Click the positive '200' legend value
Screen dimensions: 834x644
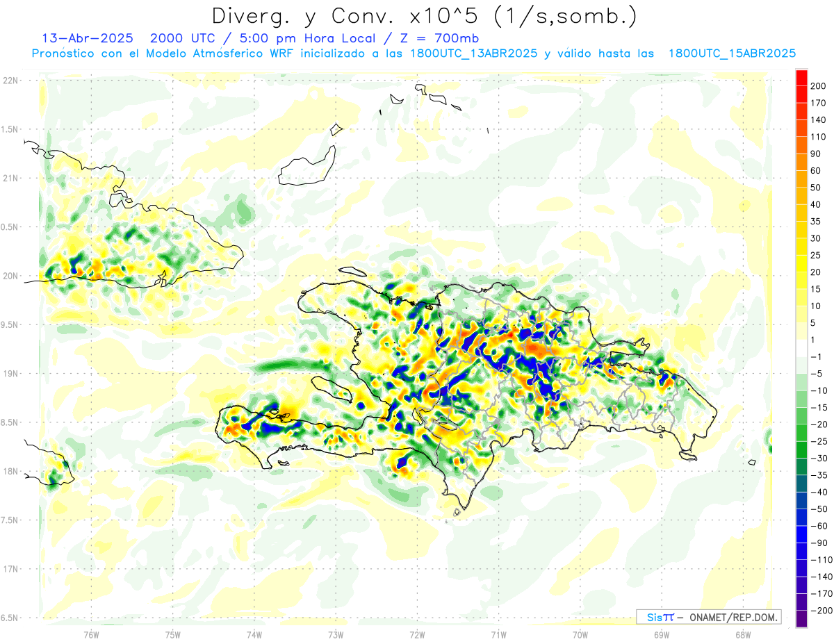(x=819, y=86)
